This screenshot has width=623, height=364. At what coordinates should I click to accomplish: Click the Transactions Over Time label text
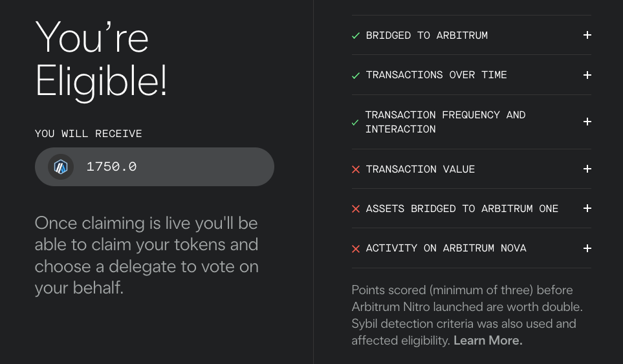click(x=436, y=75)
